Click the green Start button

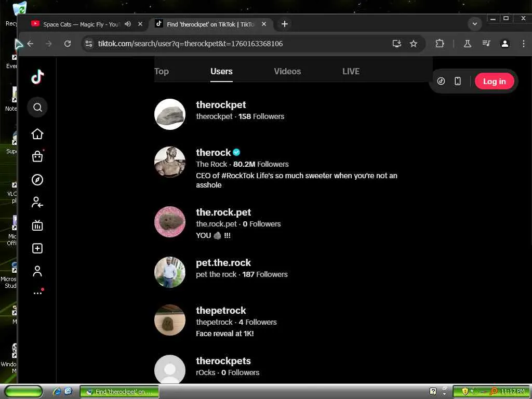pos(24,392)
